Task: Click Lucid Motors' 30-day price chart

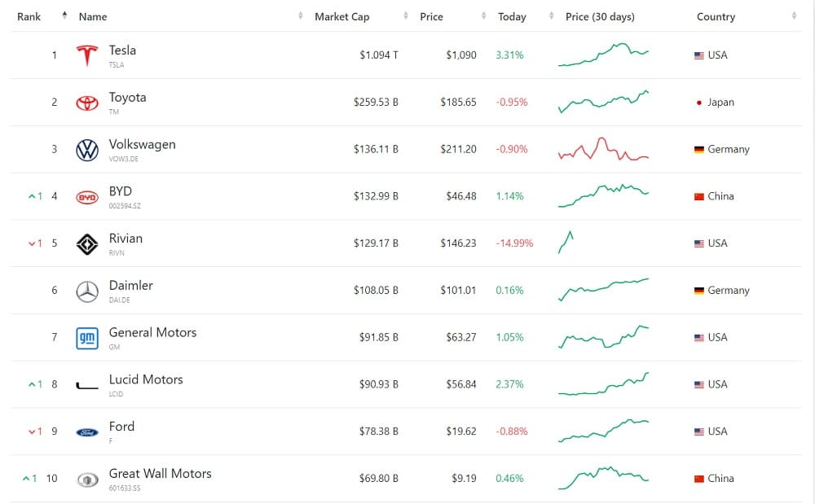Action: (603, 384)
